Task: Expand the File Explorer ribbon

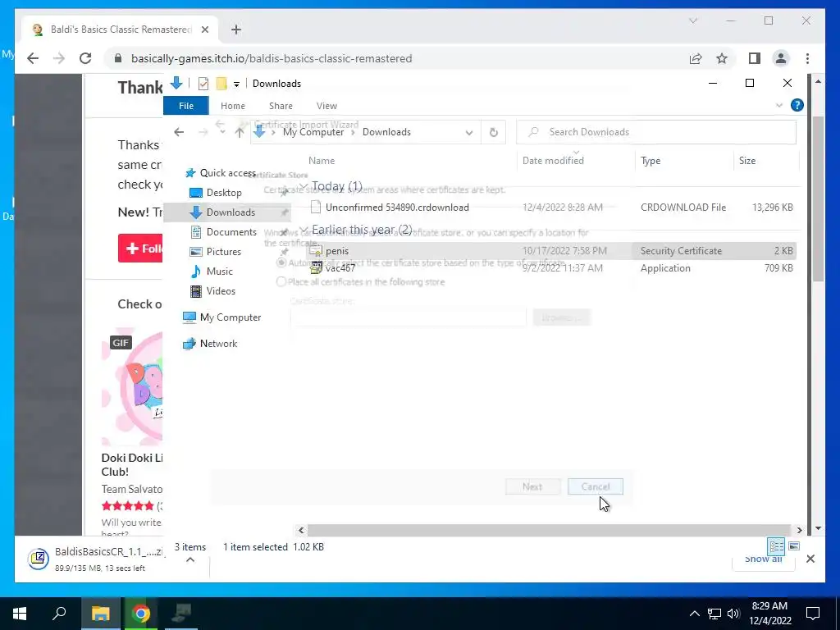Action: [779, 106]
